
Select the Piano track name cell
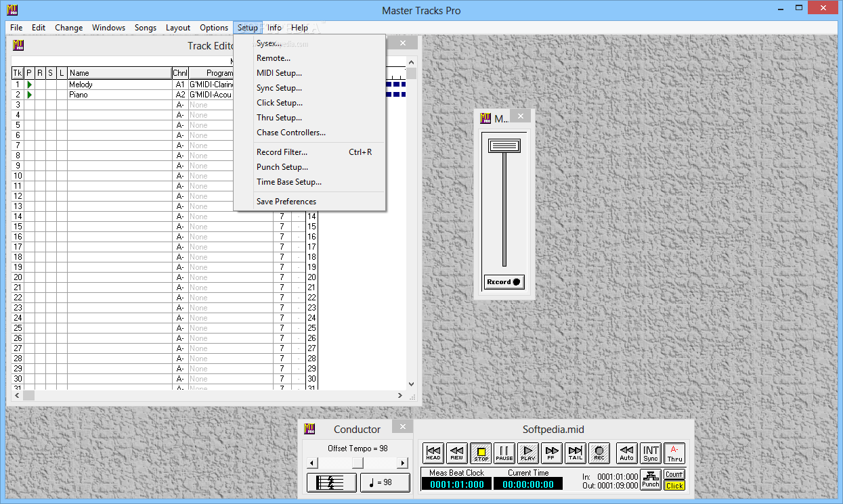pos(120,95)
